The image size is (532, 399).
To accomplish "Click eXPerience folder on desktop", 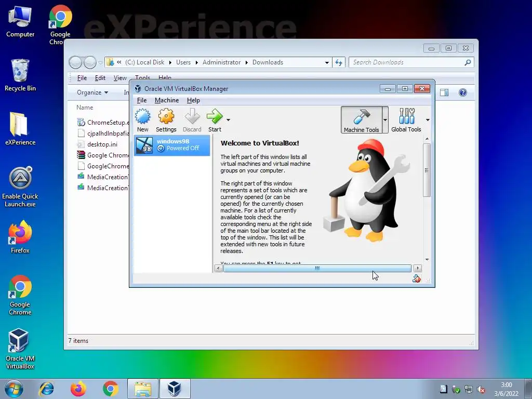I will pos(20,129).
